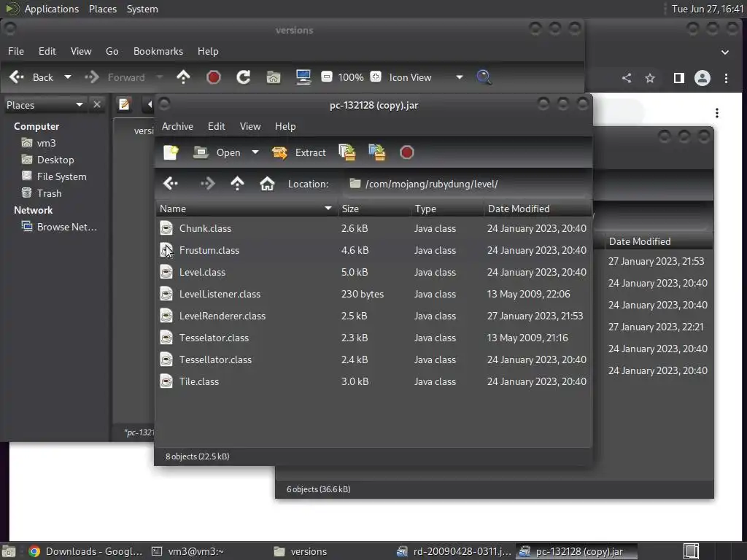The image size is (747, 560).
Task: Stop operation in archive manager toolbar
Action: point(406,152)
